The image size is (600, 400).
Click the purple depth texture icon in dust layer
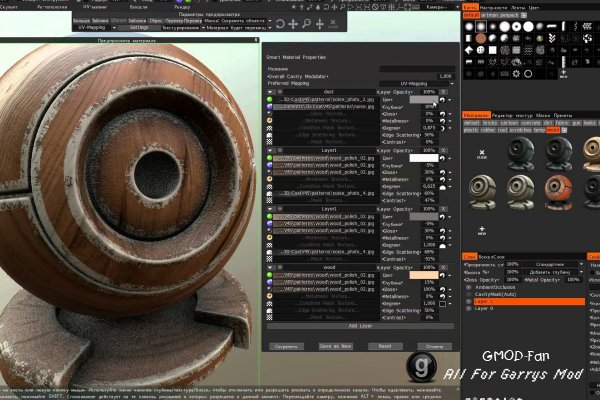(x=270, y=107)
